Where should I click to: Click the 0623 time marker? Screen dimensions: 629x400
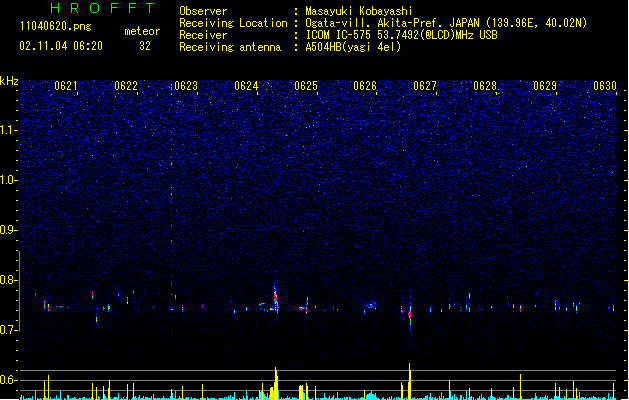pyautogui.click(x=186, y=86)
